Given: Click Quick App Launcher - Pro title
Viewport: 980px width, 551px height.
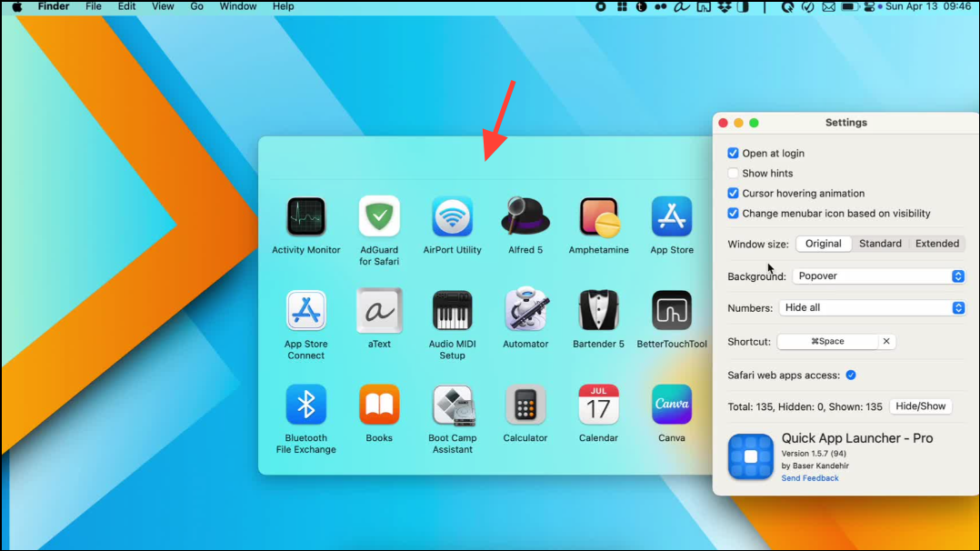Looking at the screenshot, I should (x=857, y=438).
